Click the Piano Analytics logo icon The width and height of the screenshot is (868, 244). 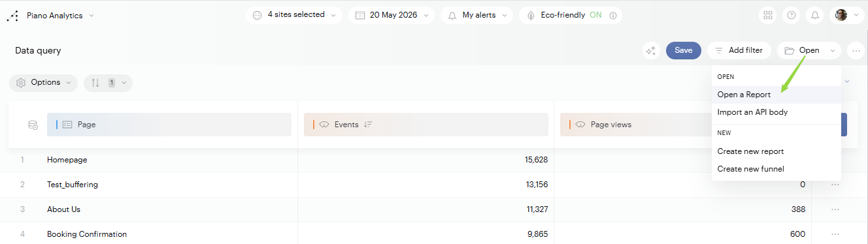coord(13,16)
